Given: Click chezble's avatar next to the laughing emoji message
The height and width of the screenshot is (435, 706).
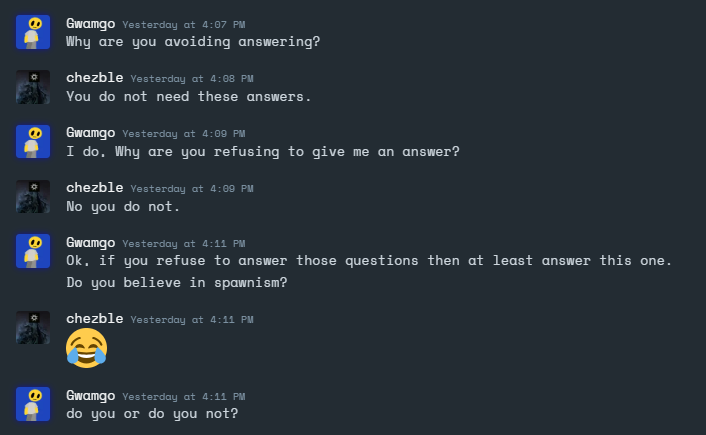Looking at the screenshot, I should coord(33,327).
